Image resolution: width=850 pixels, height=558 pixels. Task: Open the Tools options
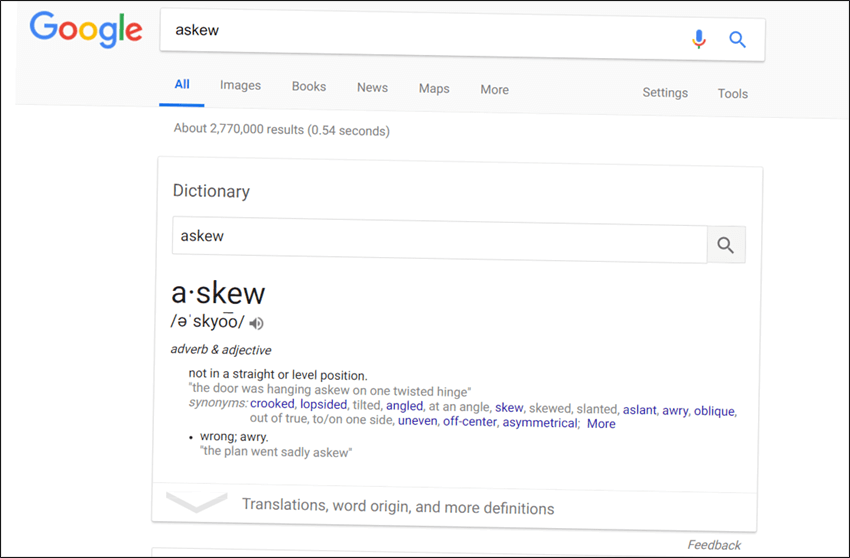point(732,94)
